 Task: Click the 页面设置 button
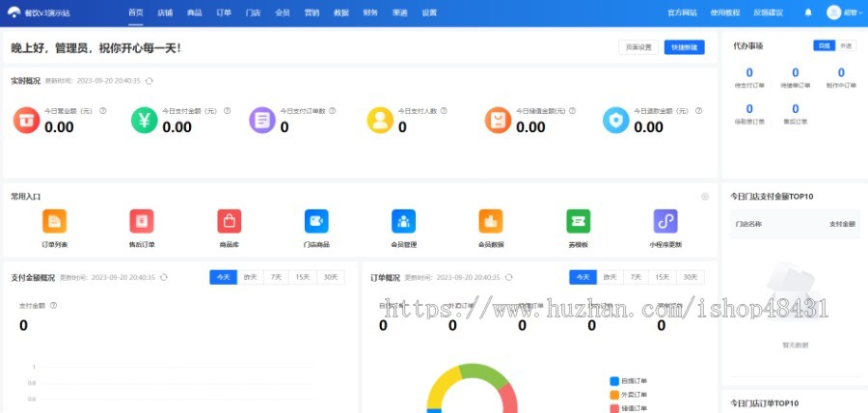click(x=638, y=47)
